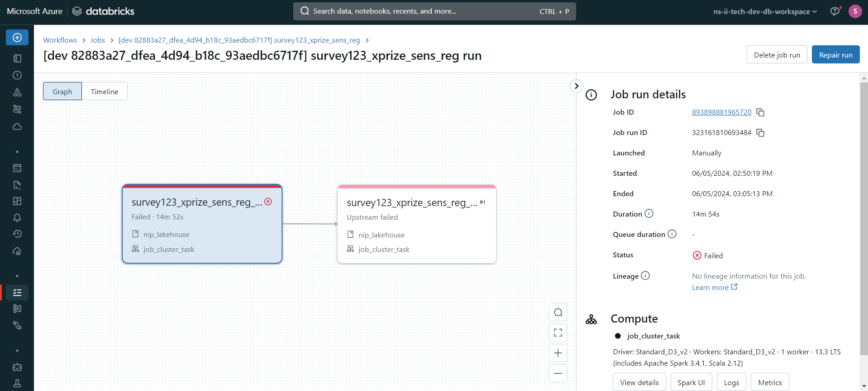Open SQL Editor icon in sidebar

[17, 168]
